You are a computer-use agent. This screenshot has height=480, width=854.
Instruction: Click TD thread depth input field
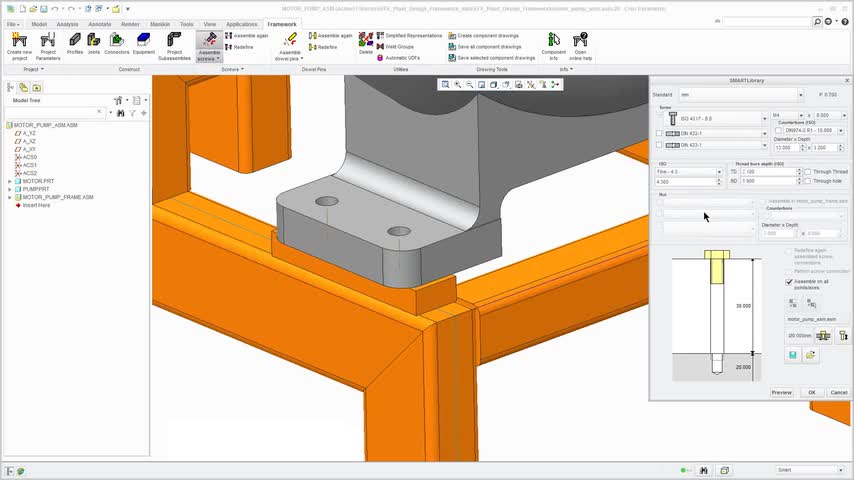click(768, 172)
